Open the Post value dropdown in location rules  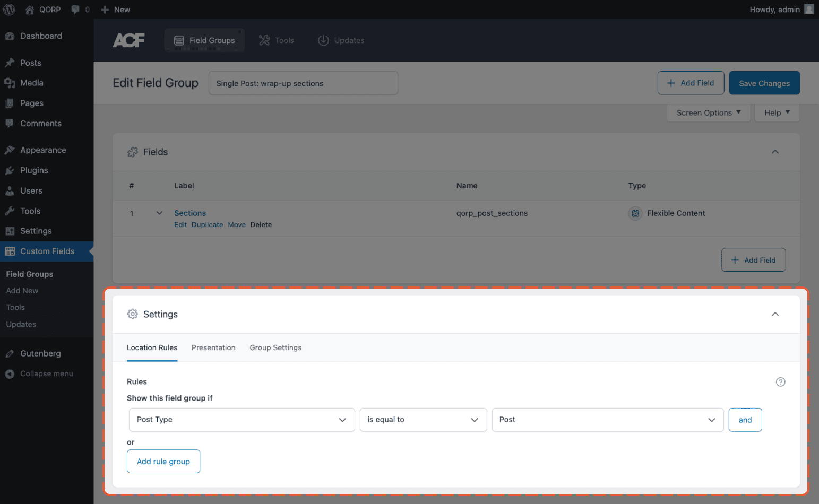pos(607,420)
